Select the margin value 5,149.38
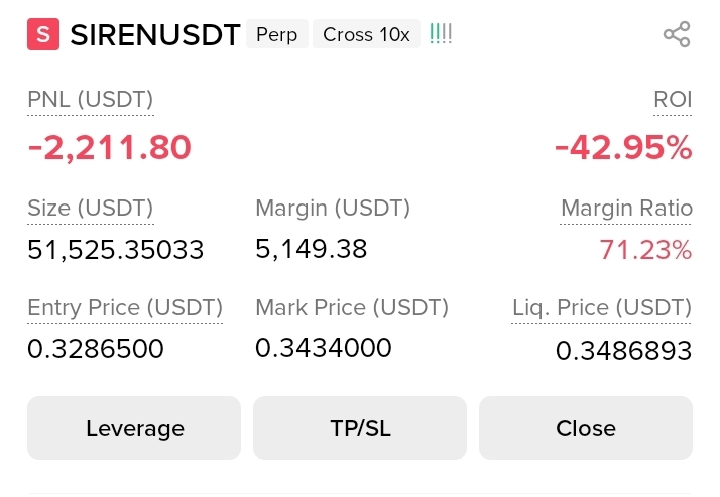The width and height of the screenshot is (720, 497). coord(311,249)
